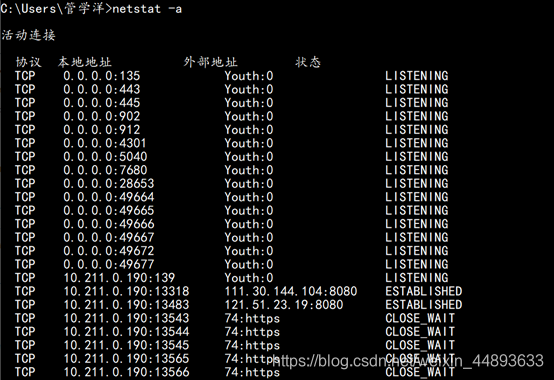Select local address 0.0.0.0:443
Screen dimensions: 554x380
(x=102, y=89)
